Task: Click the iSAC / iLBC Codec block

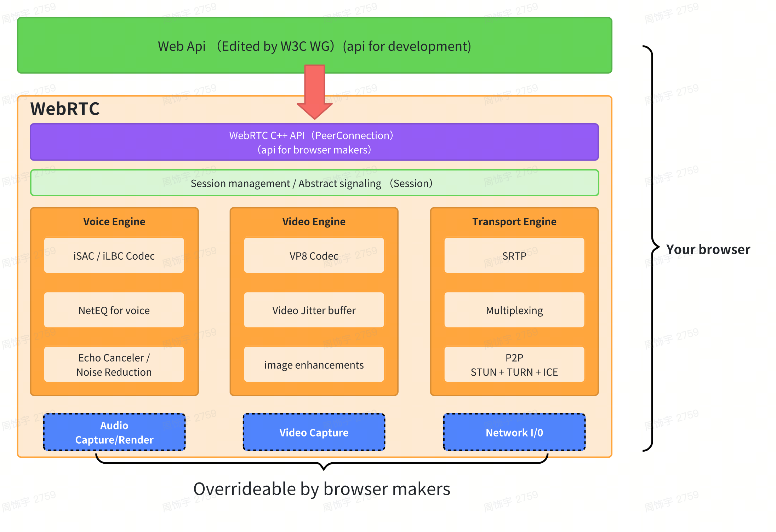Action: pyautogui.click(x=114, y=255)
